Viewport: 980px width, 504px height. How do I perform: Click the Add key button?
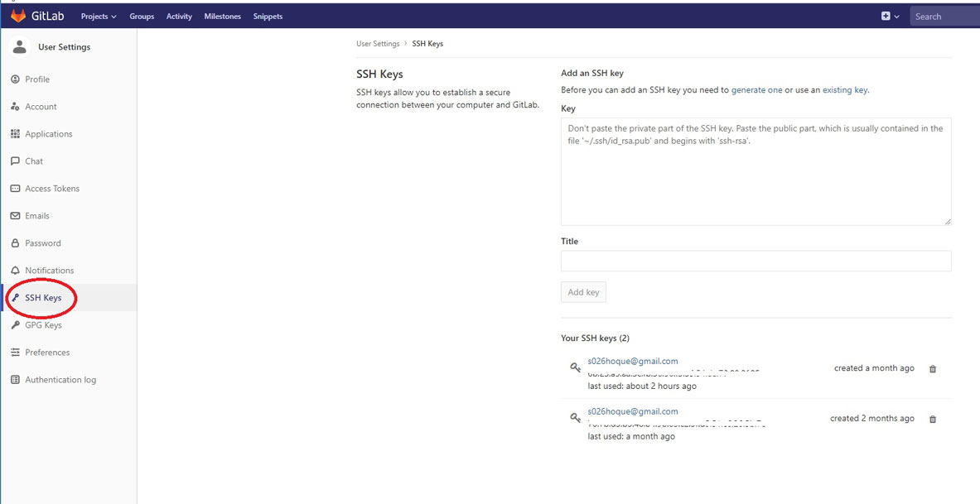click(x=584, y=292)
